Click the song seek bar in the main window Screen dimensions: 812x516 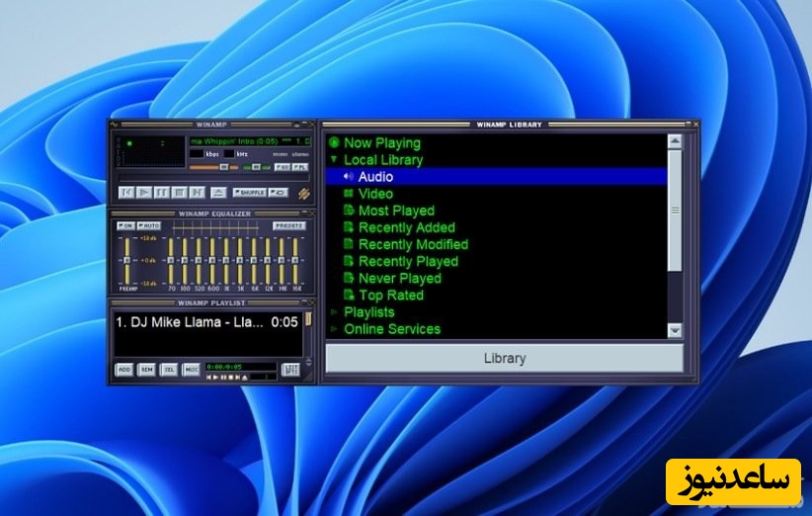[214, 178]
